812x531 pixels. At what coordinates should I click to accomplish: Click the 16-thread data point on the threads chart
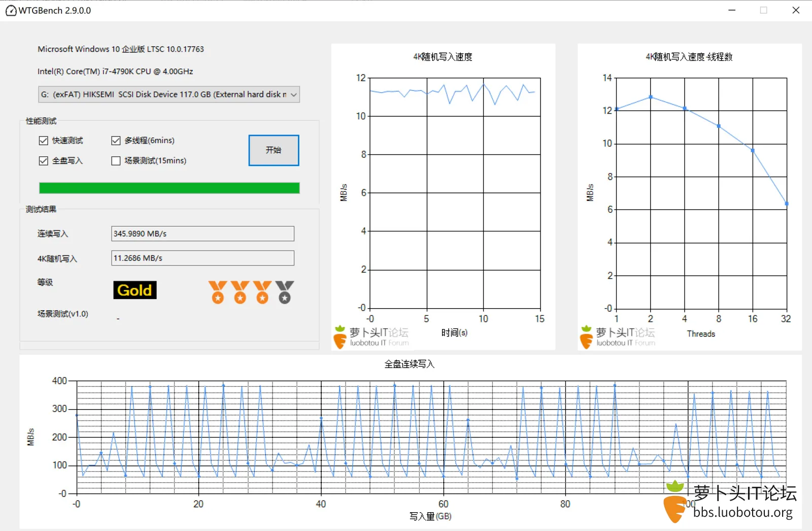[753, 150]
